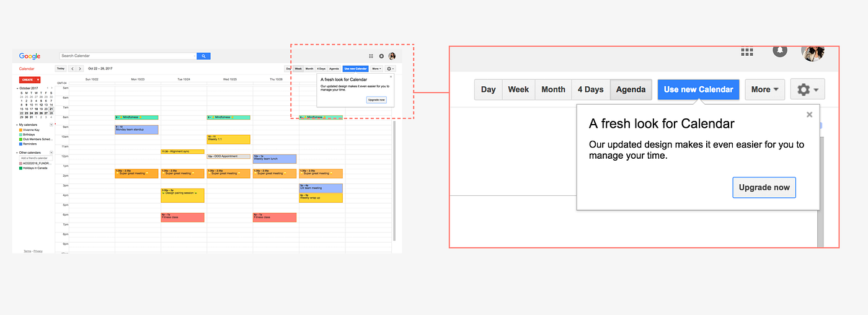Click the red CREATE button
Viewport: 868px width, 315px height.
click(30, 80)
